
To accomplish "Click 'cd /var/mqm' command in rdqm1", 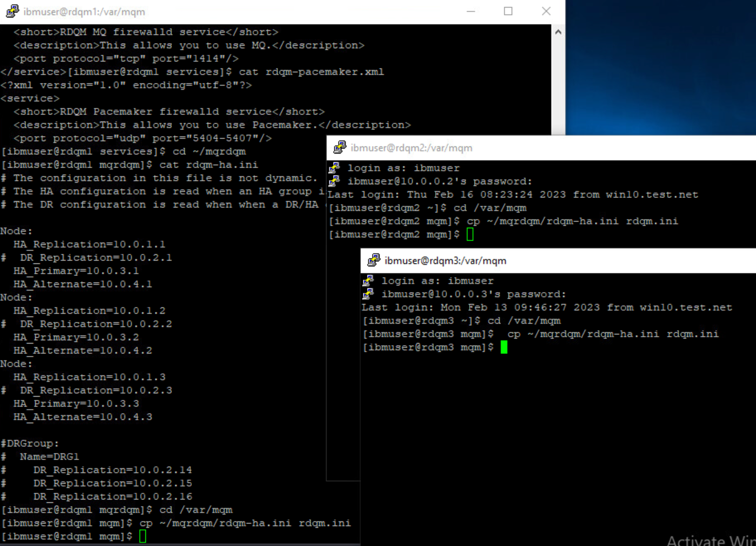I will (x=196, y=510).
